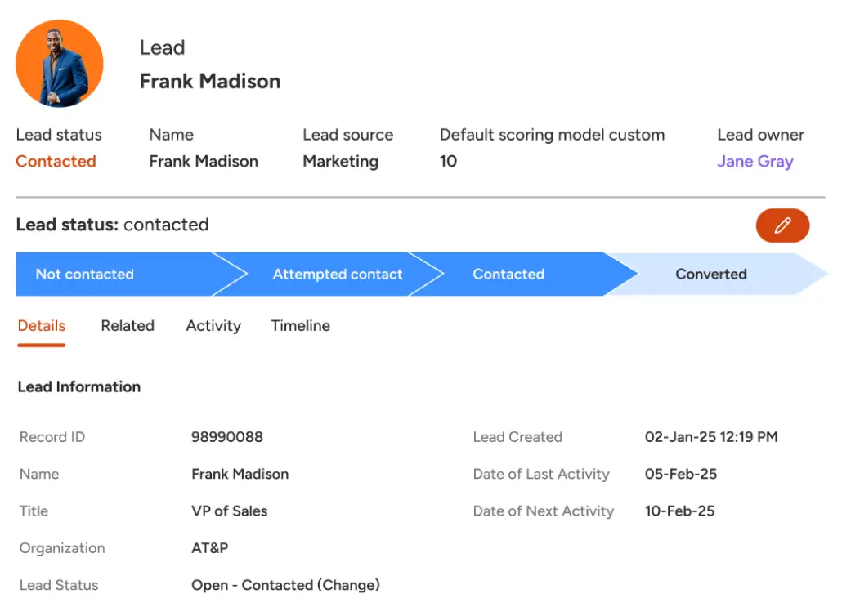Open Frank Madison's profile photo
The image size is (842, 616).
pyautogui.click(x=60, y=64)
